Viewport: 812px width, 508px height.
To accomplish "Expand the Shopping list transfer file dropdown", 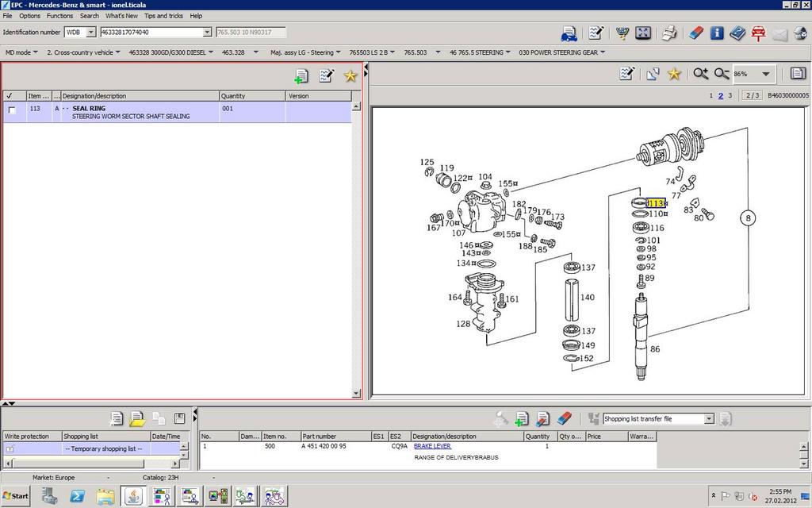I will click(x=709, y=419).
